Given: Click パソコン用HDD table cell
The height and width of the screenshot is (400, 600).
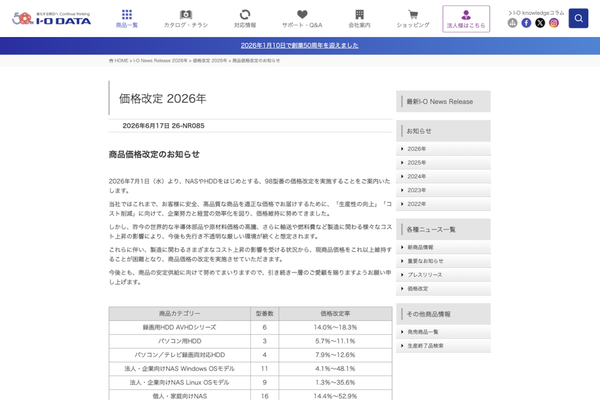Looking at the screenshot, I should point(180,341).
